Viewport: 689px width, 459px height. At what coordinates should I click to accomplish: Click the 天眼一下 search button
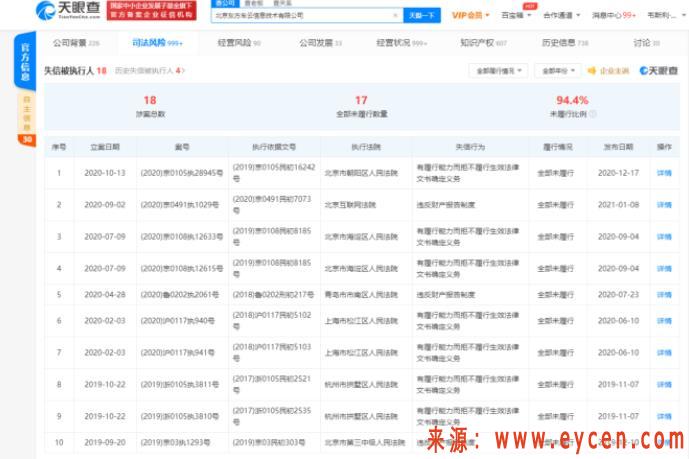pyautogui.click(x=422, y=15)
